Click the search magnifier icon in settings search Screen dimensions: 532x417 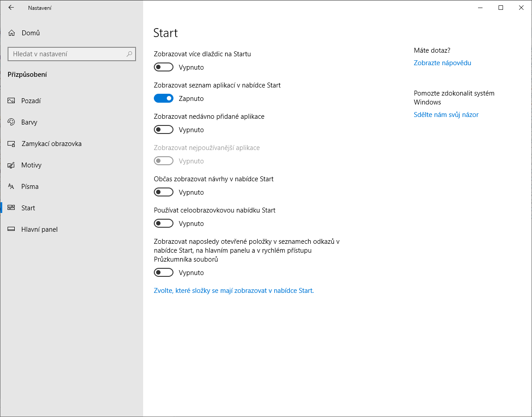[129, 54]
